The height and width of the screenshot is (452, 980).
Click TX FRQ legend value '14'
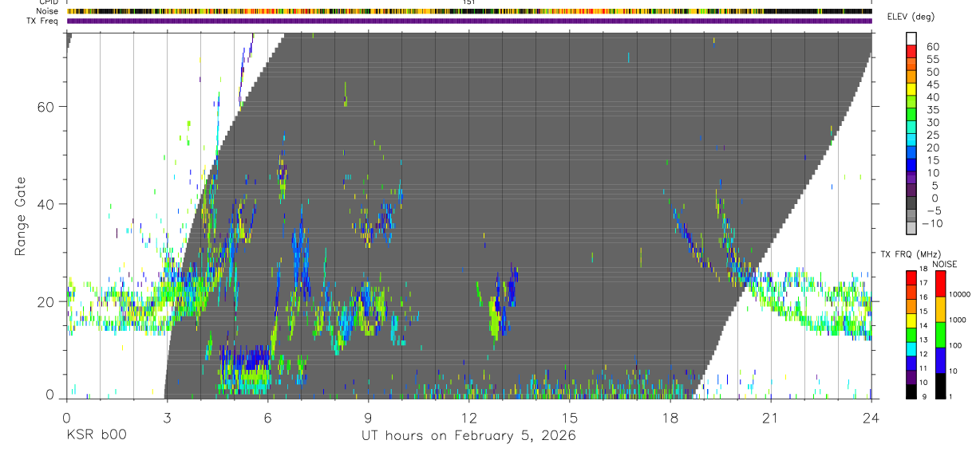924,325
